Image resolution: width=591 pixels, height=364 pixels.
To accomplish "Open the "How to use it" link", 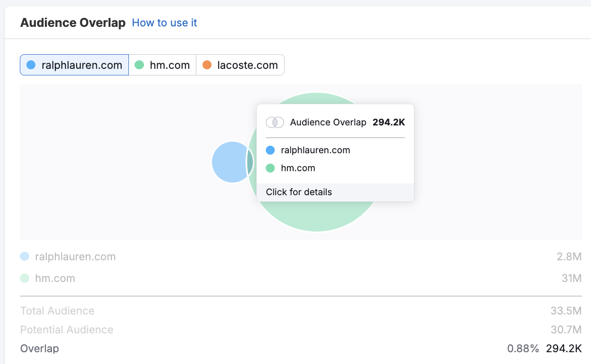I will tap(164, 23).
